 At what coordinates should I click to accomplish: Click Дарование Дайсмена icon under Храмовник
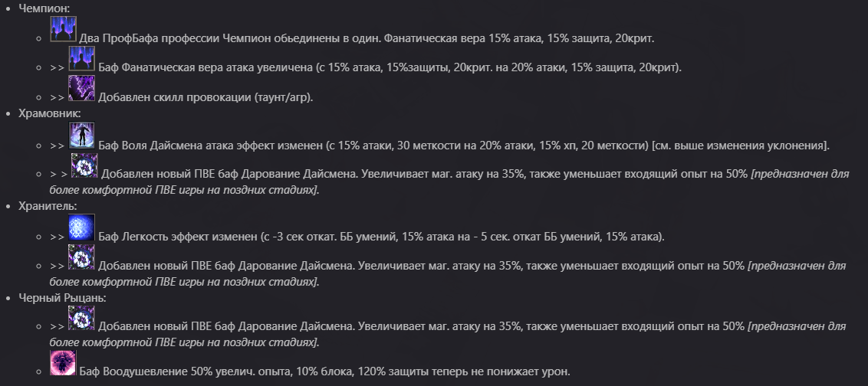click(x=84, y=165)
